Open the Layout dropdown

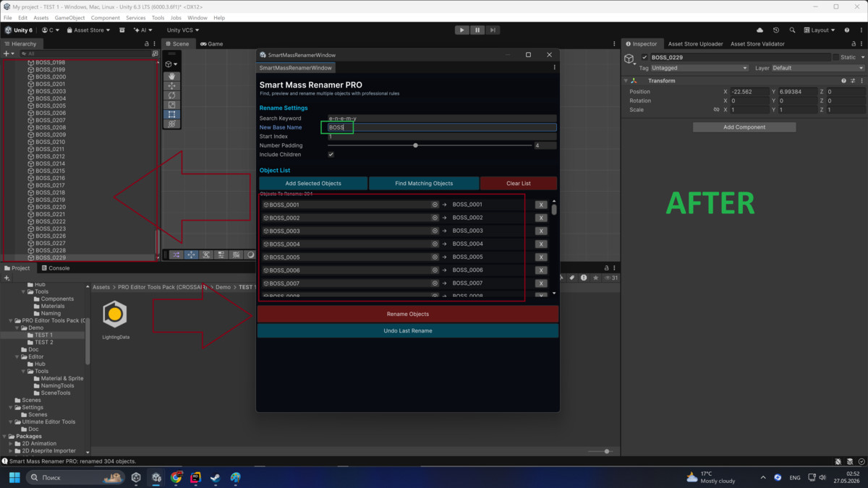coord(819,30)
